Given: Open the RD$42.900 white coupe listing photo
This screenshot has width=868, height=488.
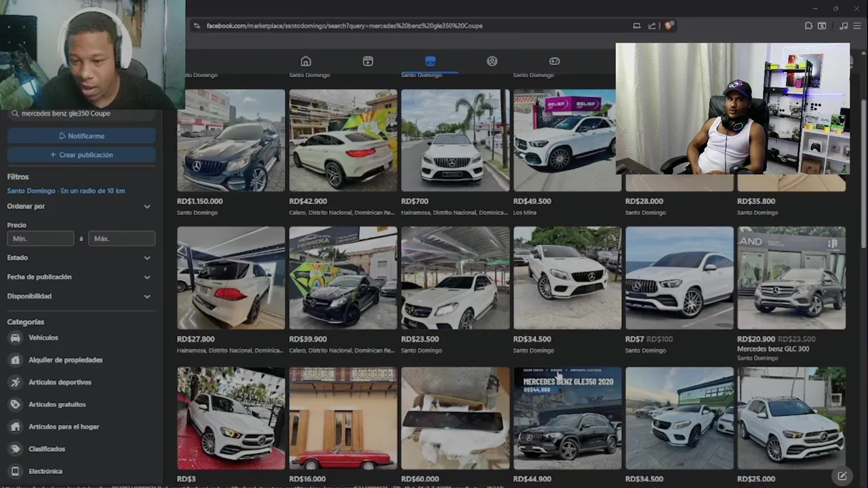Looking at the screenshot, I should tap(343, 140).
